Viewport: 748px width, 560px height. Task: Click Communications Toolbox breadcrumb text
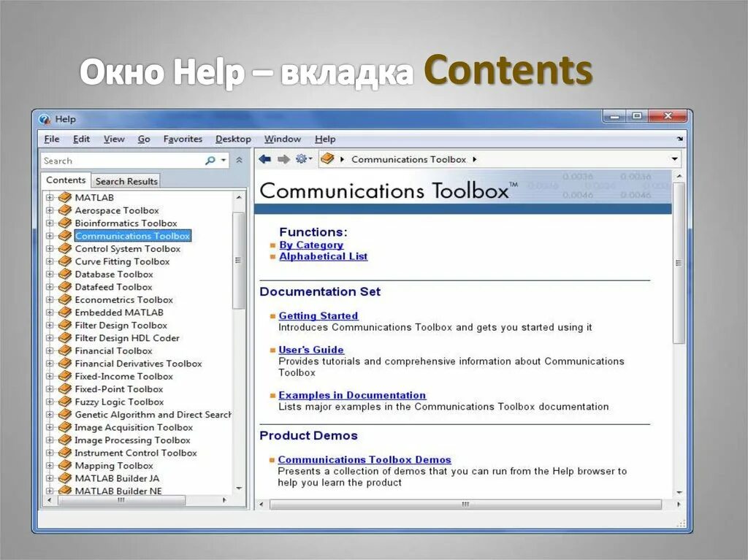click(408, 159)
